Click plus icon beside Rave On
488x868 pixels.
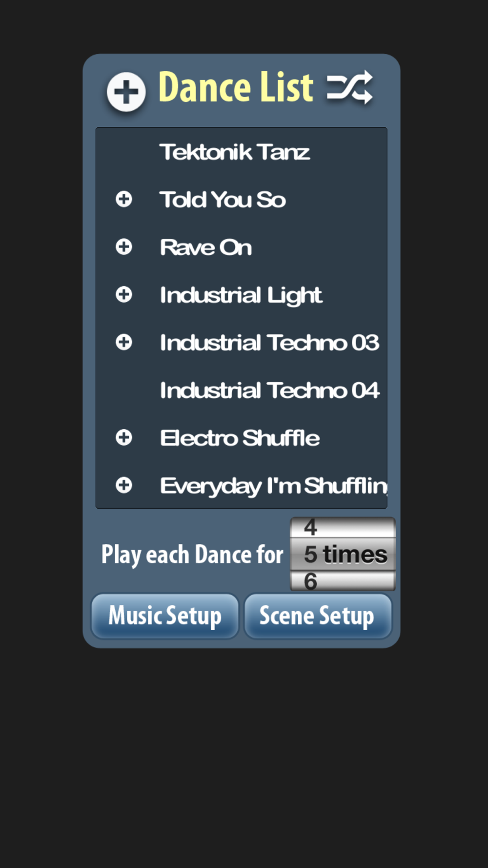(124, 247)
